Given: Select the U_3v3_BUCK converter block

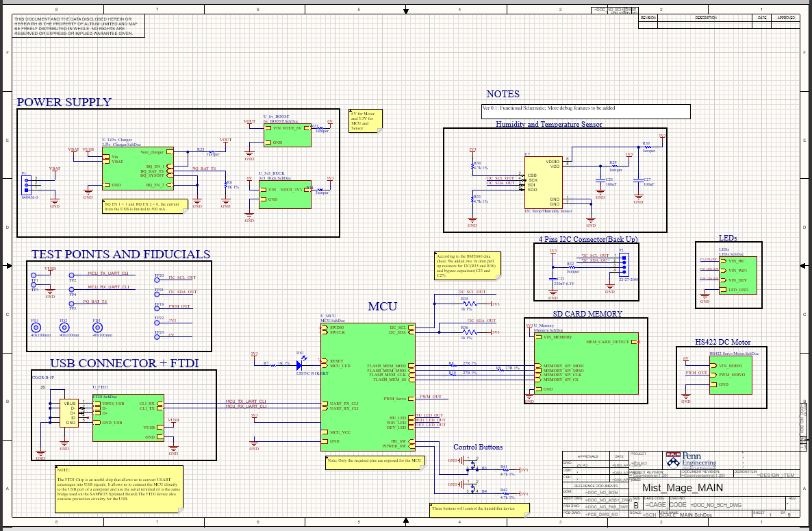Looking at the screenshot, I should pyautogui.click(x=285, y=195).
